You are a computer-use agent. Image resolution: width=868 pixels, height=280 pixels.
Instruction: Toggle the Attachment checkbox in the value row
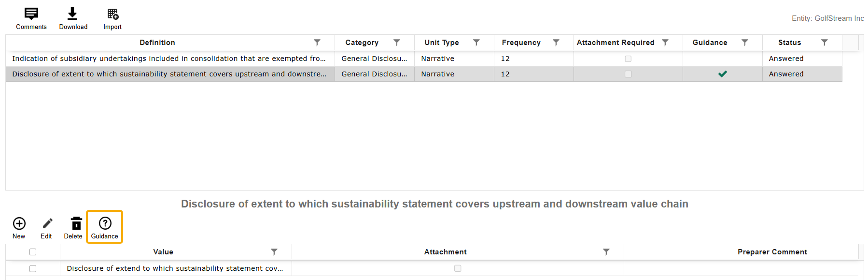[x=458, y=268]
